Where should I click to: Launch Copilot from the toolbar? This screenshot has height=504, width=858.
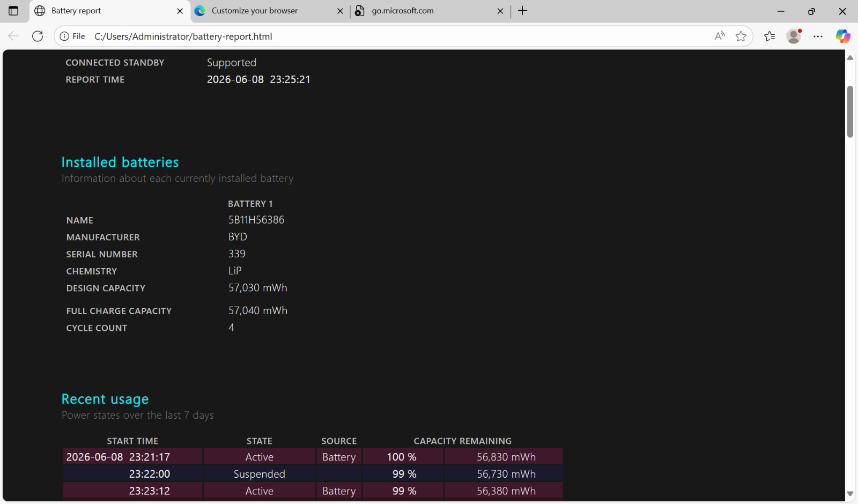[843, 36]
